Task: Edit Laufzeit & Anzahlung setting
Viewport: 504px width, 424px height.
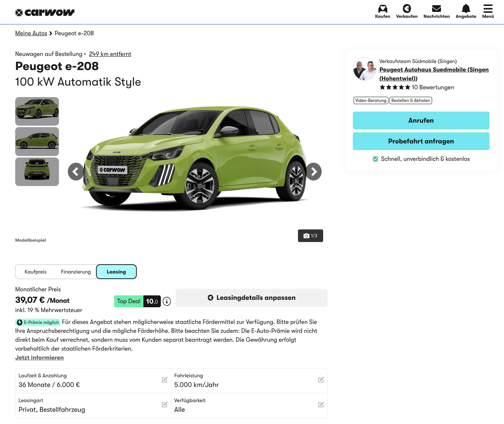Action: 165,380
